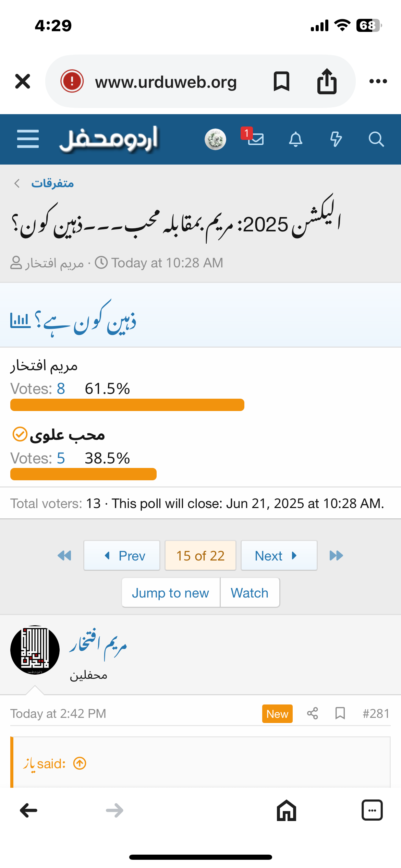Open the forum search magnifier icon

click(376, 139)
